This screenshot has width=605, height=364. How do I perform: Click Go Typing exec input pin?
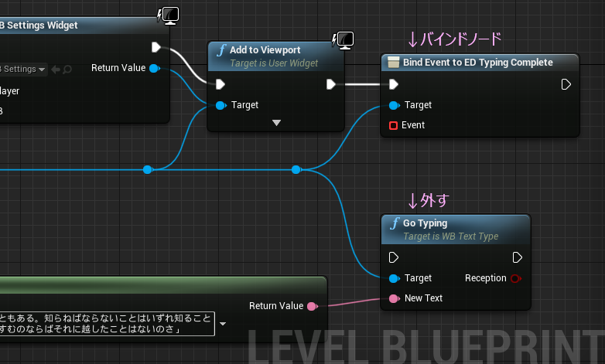394,257
